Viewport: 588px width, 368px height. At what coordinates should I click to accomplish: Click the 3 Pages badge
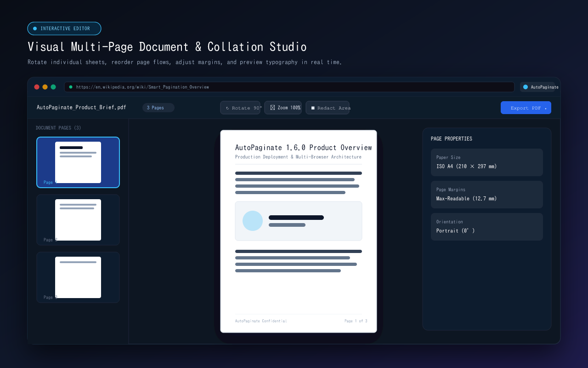click(158, 108)
